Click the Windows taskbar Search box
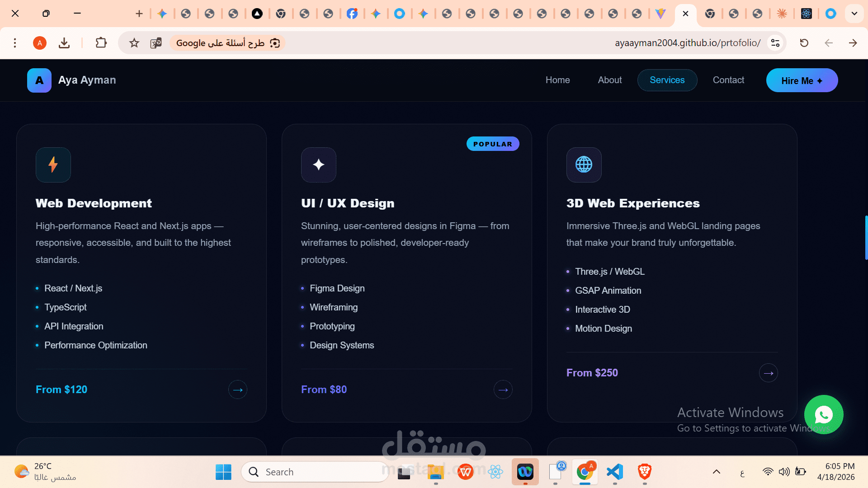The width and height of the screenshot is (868, 488). [x=316, y=472]
